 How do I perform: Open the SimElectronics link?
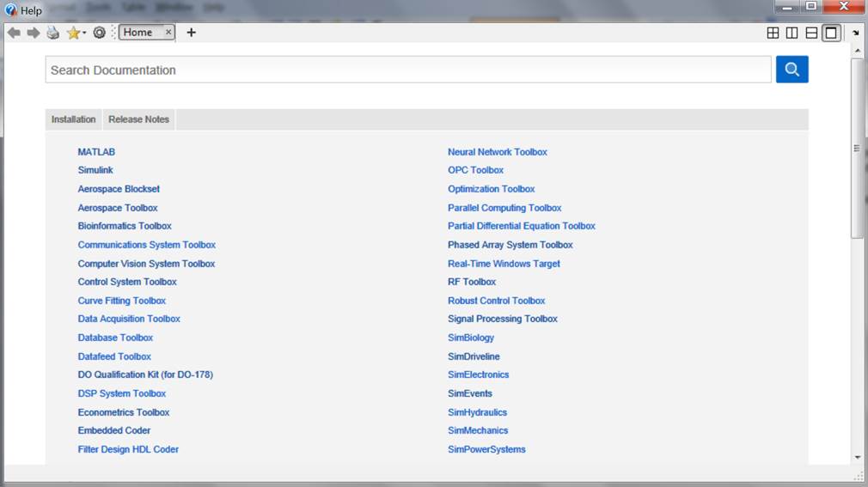(x=479, y=374)
